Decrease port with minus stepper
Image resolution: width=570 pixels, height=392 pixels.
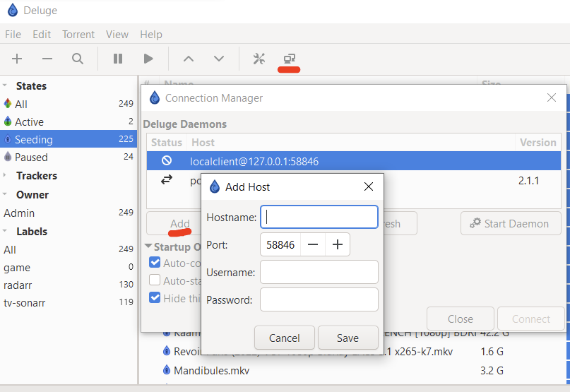click(313, 244)
